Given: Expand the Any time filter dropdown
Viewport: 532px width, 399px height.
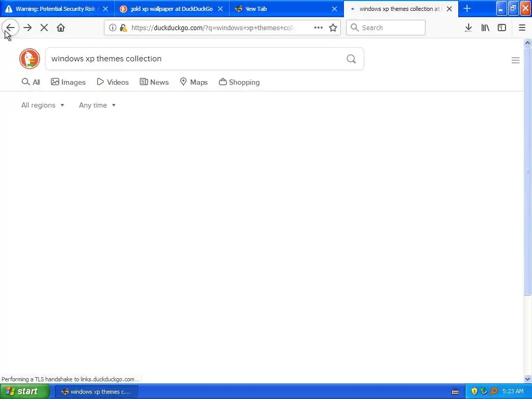Looking at the screenshot, I should (x=97, y=105).
